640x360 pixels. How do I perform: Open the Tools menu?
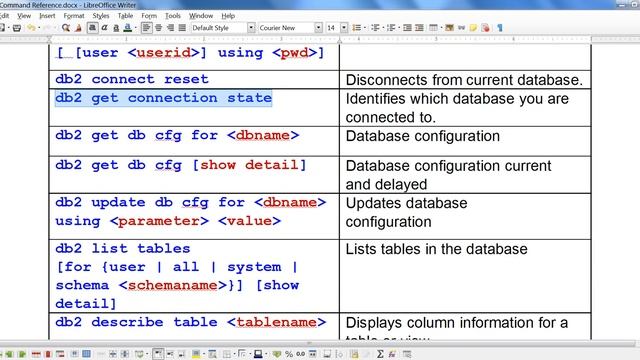coord(173,16)
